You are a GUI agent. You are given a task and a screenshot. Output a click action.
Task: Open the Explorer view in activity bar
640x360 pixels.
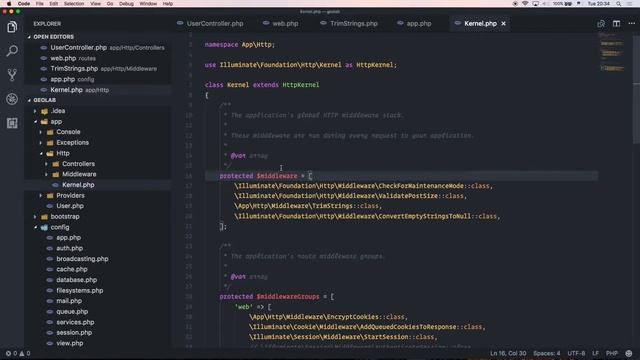pos(12,27)
